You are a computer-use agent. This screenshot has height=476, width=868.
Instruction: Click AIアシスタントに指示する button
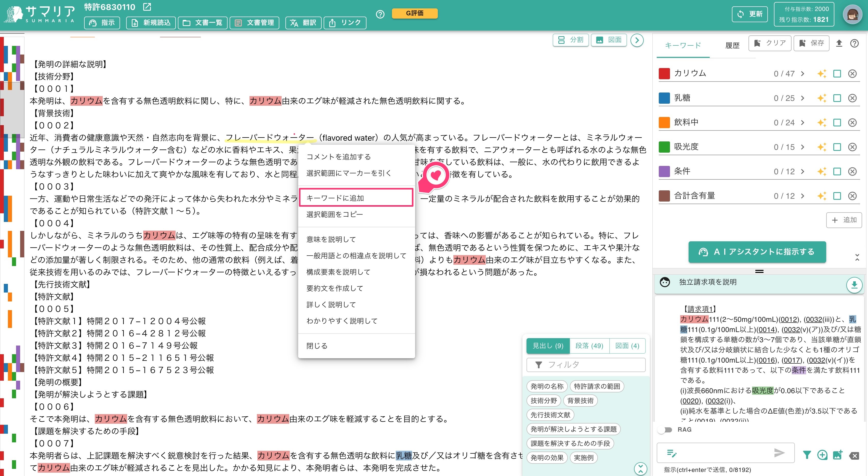[x=757, y=252]
